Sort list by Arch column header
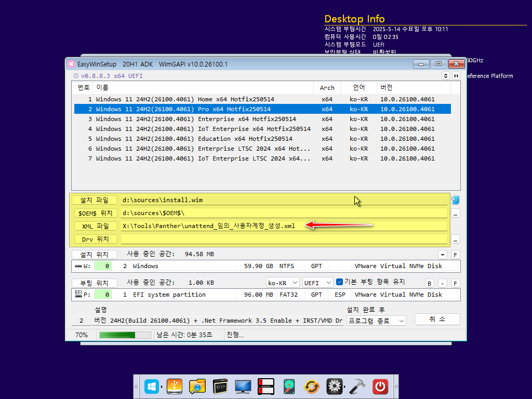 point(327,87)
